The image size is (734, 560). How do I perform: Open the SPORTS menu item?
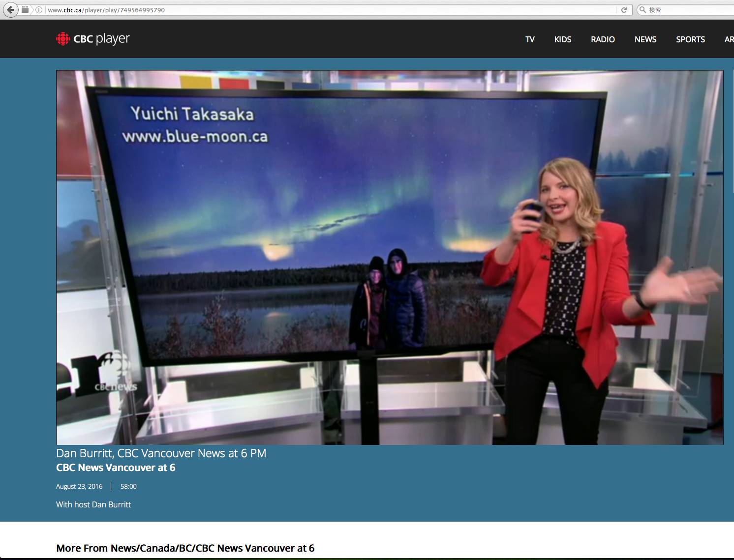tap(690, 39)
